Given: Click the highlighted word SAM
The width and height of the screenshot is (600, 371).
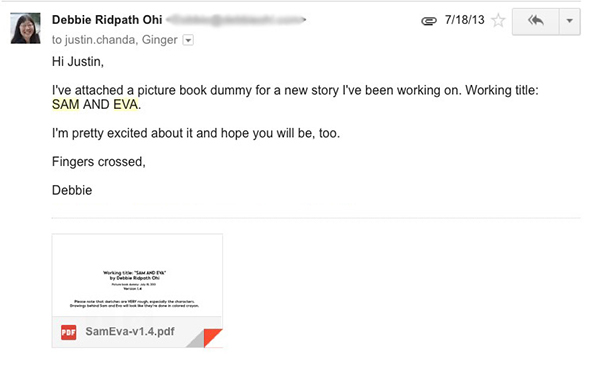Looking at the screenshot, I should 65,104.
